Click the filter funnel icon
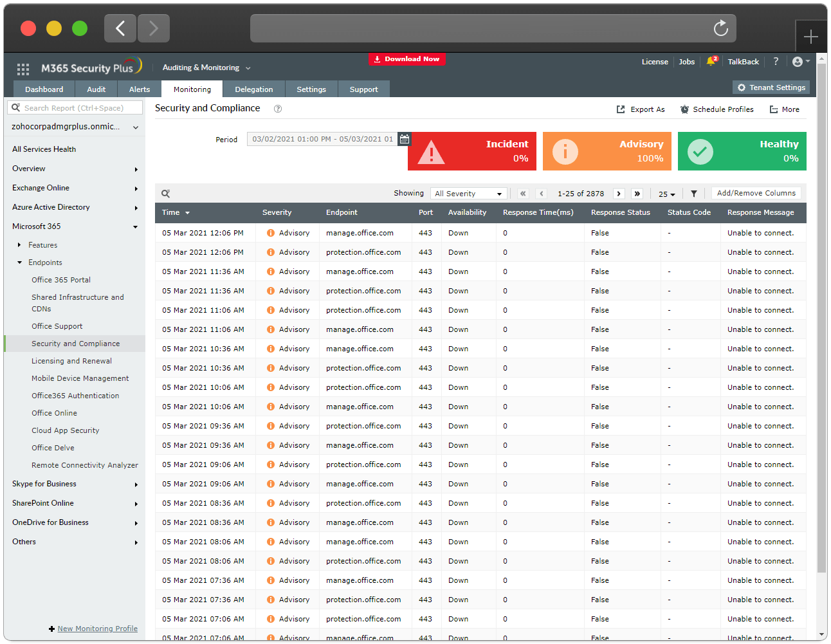 [x=694, y=194]
